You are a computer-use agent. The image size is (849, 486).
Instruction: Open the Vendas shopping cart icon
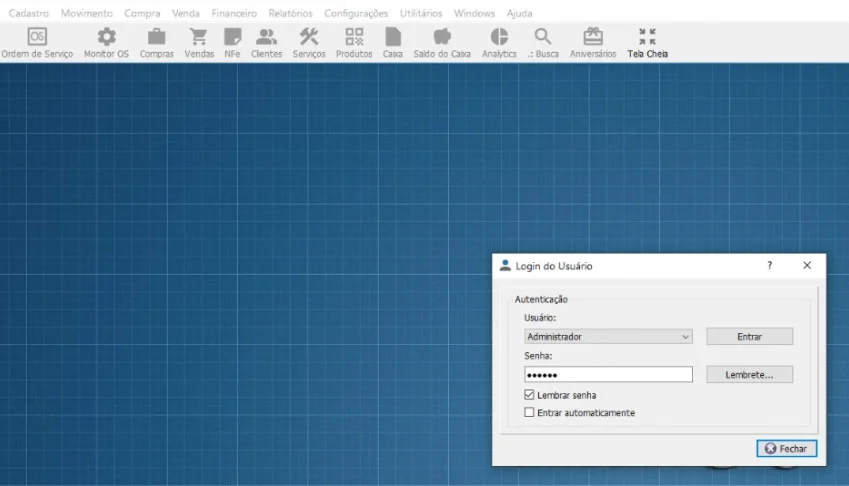click(x=199, y=37)
